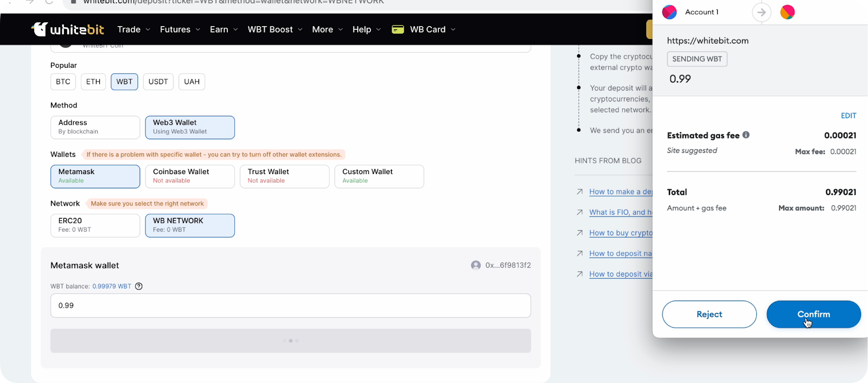Open the Help menu

click(x=366, y=29)
